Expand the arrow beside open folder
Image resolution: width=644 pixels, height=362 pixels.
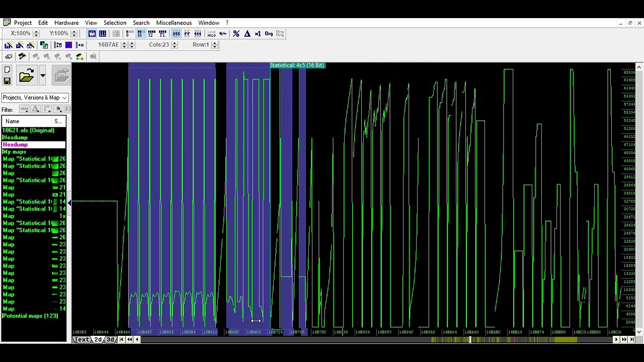(x=43, y=76)
